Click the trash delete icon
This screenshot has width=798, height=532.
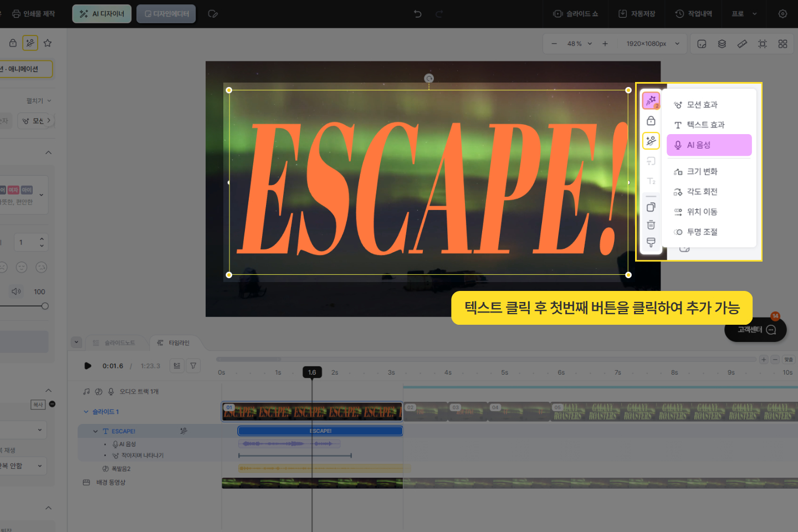click(651, 225)
